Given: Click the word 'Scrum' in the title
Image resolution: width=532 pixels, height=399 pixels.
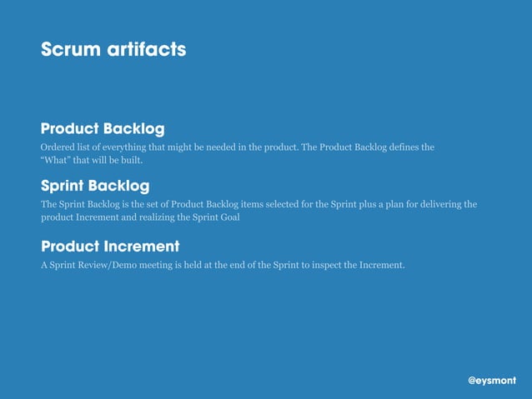Looking at the screenshot, I should (71, 49).
